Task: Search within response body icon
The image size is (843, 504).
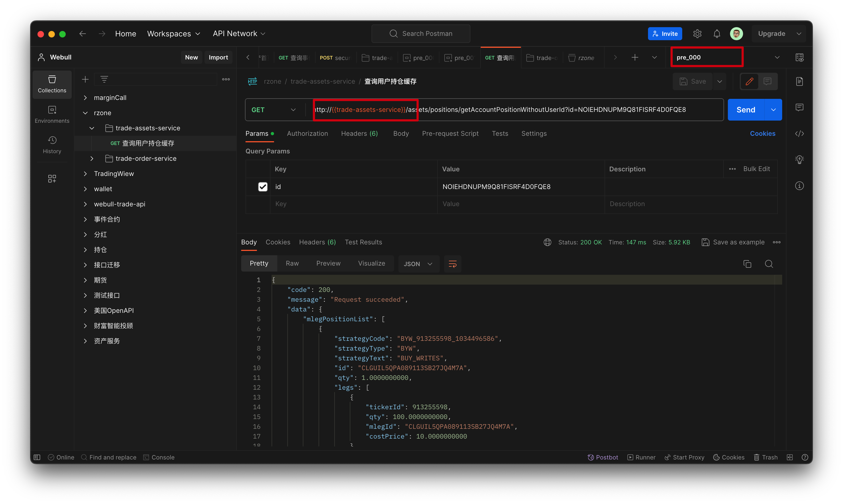Action: click(x=769, y=264)
